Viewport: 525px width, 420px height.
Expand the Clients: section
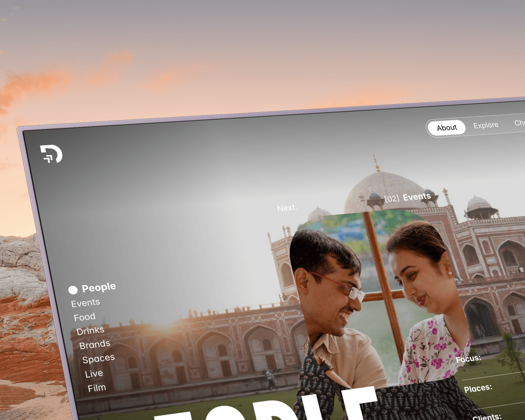487,416
